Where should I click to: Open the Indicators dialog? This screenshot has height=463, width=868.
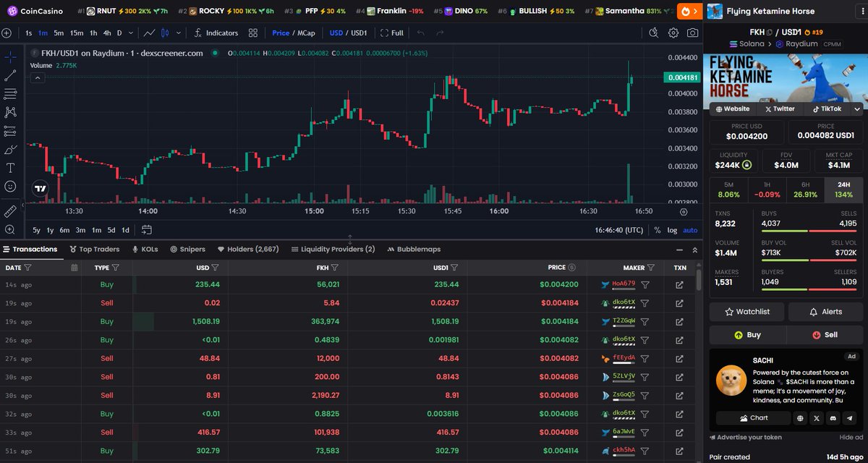[x=216, y=33]
